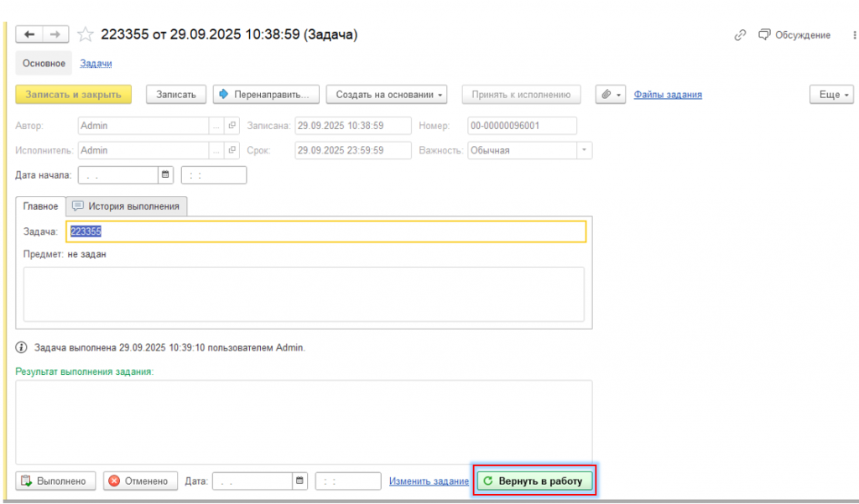Click the Отменено button
859x504 pixels.
click(140, 481)
